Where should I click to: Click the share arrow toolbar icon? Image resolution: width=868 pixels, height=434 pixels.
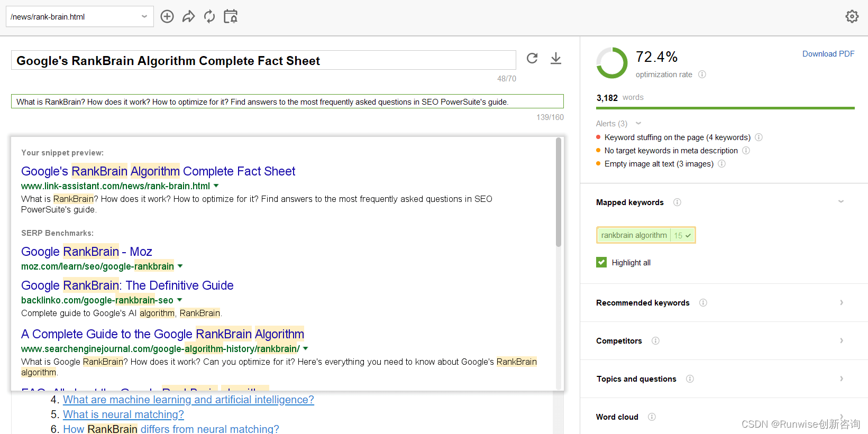[x=188, y=16]
